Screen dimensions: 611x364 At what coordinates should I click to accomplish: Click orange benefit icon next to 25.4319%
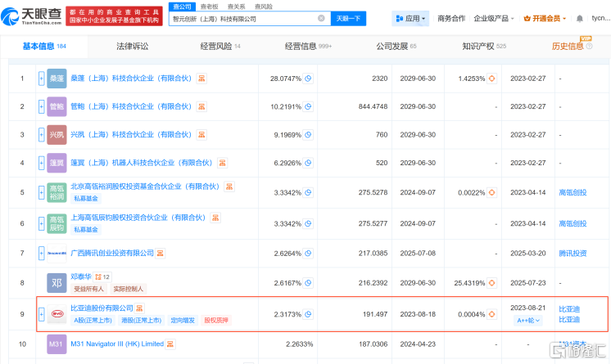tap(491, 283)
